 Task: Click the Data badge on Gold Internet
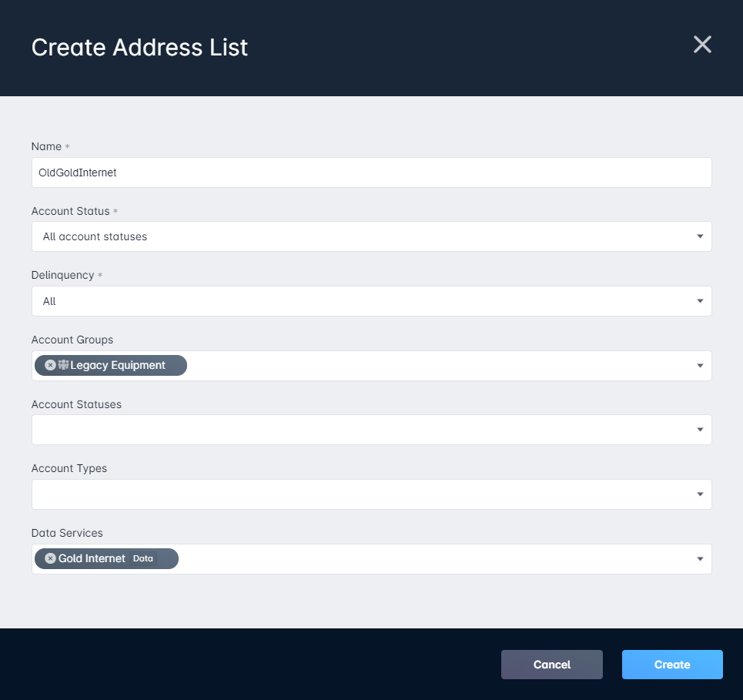(143, 558)
